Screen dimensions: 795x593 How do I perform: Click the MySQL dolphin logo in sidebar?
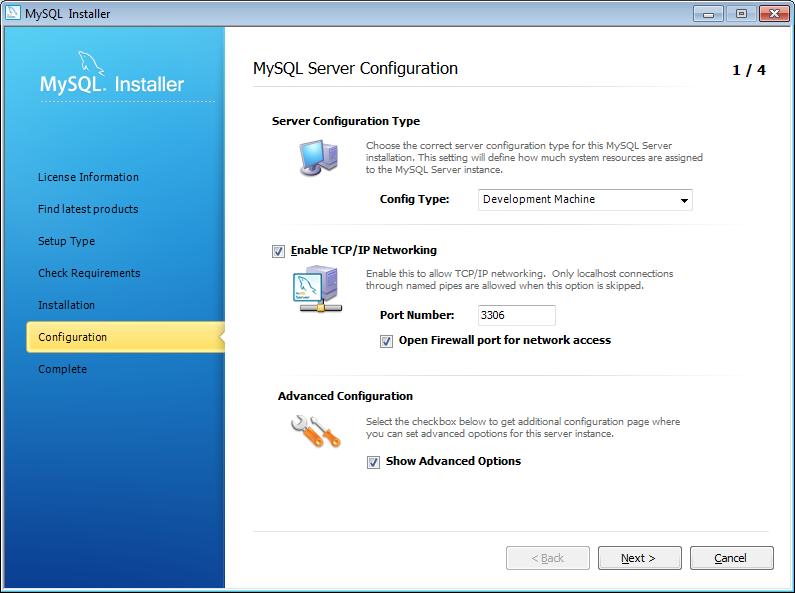[x=92, y=63]
